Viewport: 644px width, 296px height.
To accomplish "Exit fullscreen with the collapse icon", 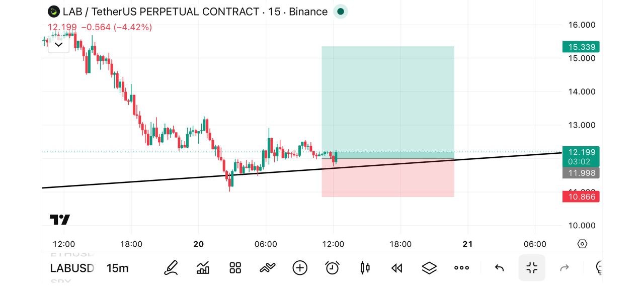I will 532,268.
